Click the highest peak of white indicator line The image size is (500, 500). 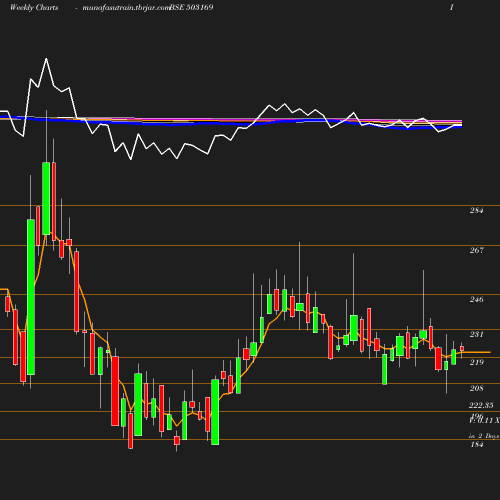46,59
